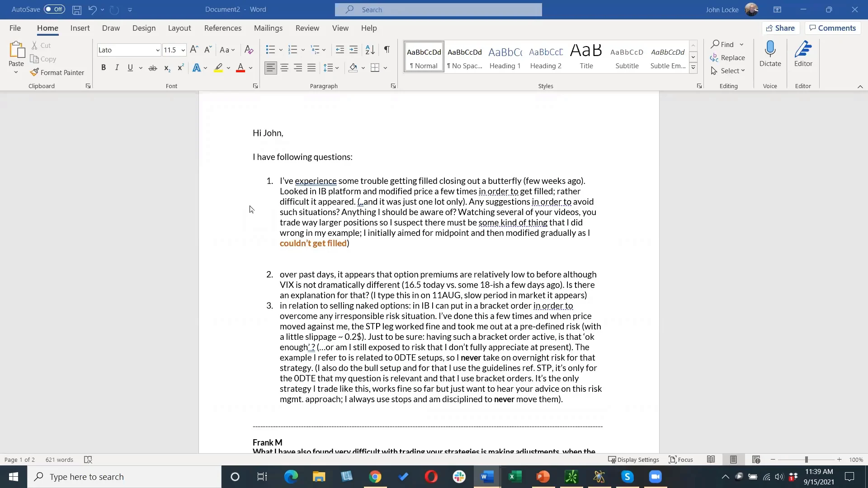The width and height of the screenshot is (868, 488).
Task: Expand the Styles gallery More arrow
Action: coord(693,68)
